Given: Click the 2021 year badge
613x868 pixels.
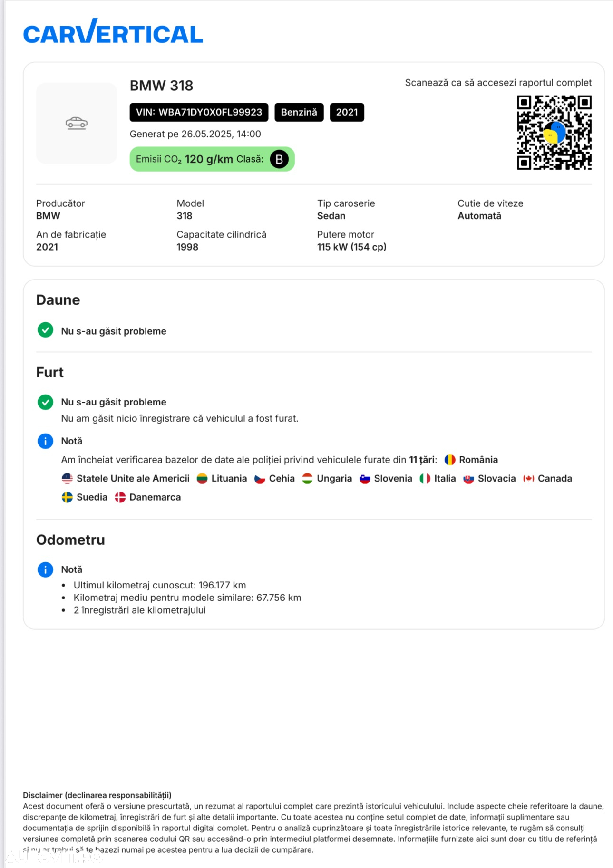Looking at the screenshot, I should (x=347, y=112).
